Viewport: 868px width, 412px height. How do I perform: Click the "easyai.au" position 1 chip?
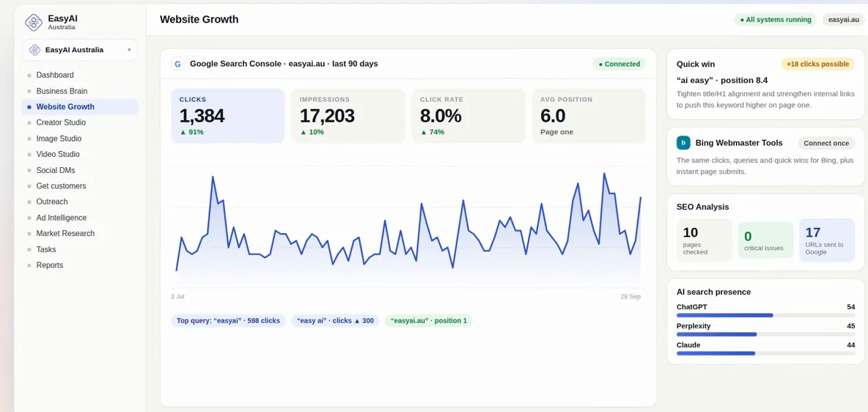428,320
